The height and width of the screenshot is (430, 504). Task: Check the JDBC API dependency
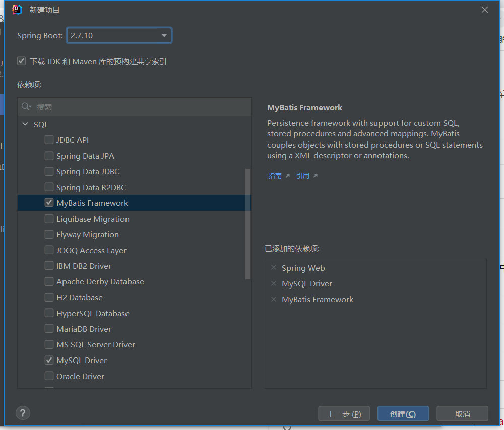pyautogui.click(x=49, y=139)
